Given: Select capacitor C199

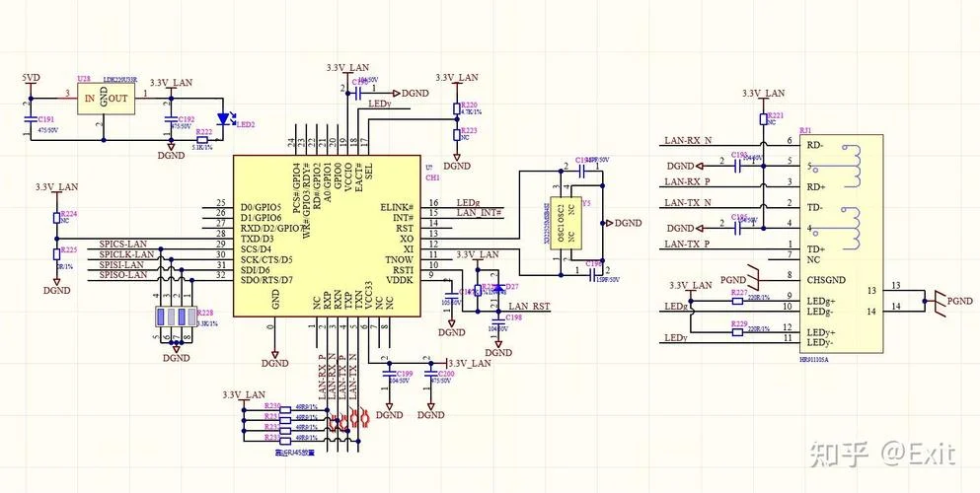Looking at the screenshot, I should click(390, 374).
